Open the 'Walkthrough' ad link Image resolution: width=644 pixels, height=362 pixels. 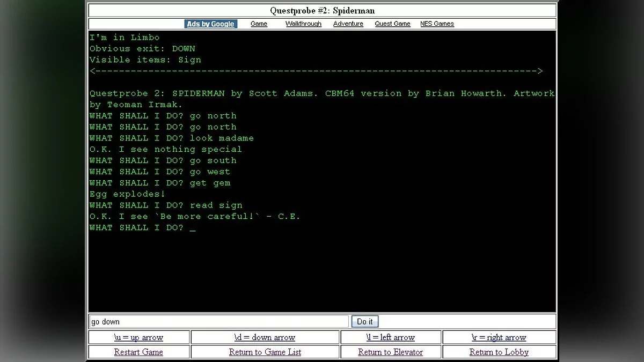[303, 24]
